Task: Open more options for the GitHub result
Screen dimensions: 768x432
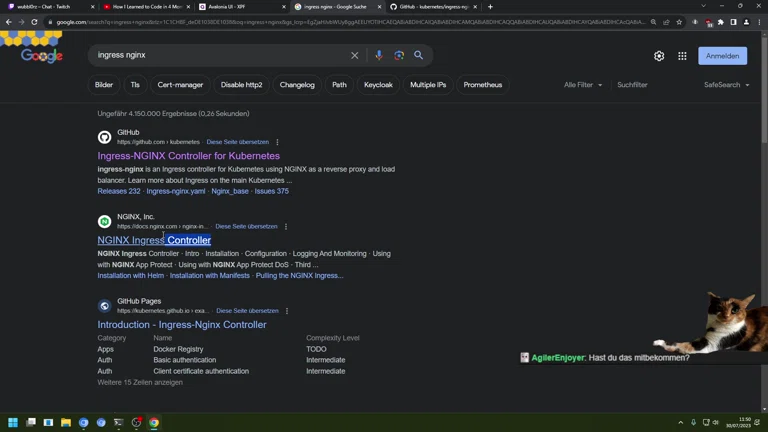Action: pos(277,142)
